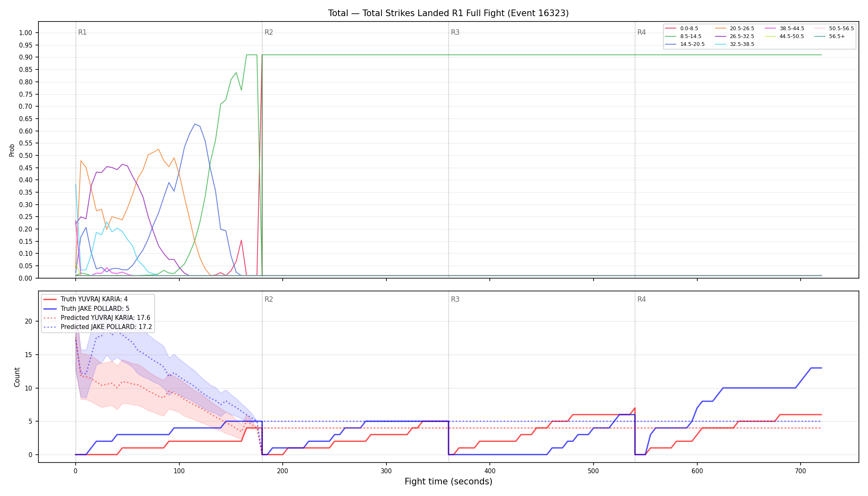Click the 'Count' y-axis label

pos(17,377)
